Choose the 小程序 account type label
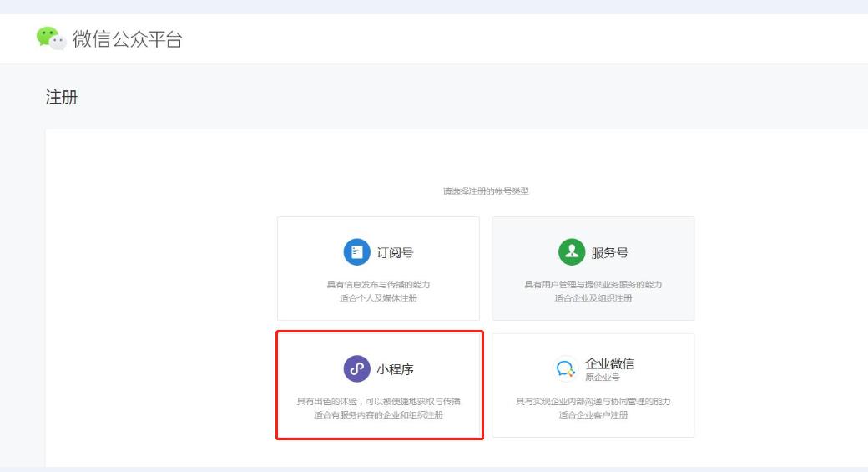 (395, 369)
